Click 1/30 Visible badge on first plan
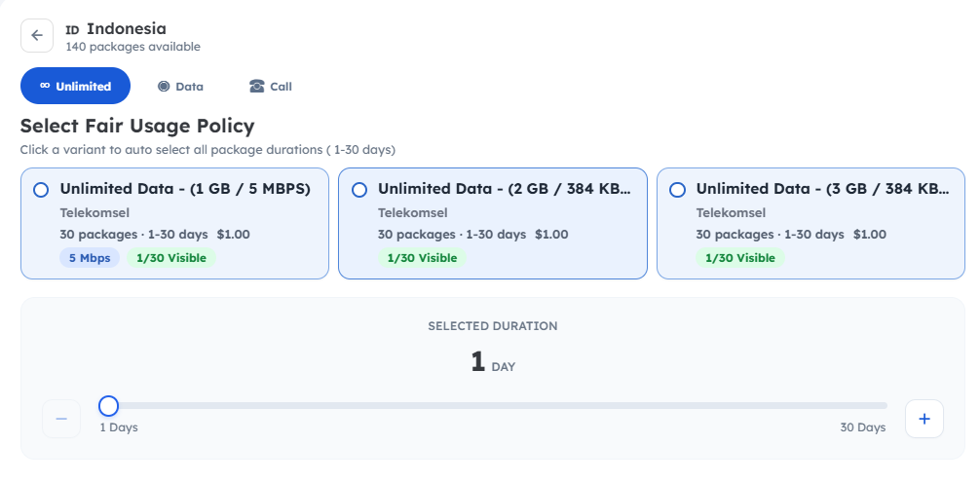The image size is (980, 482). pos(170,258)
